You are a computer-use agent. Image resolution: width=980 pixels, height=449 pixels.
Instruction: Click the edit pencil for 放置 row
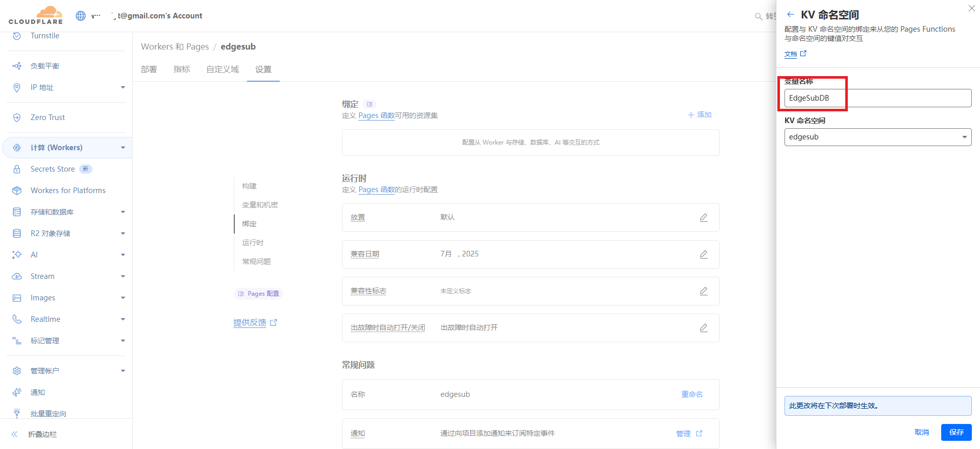click(x=703, y=218)
